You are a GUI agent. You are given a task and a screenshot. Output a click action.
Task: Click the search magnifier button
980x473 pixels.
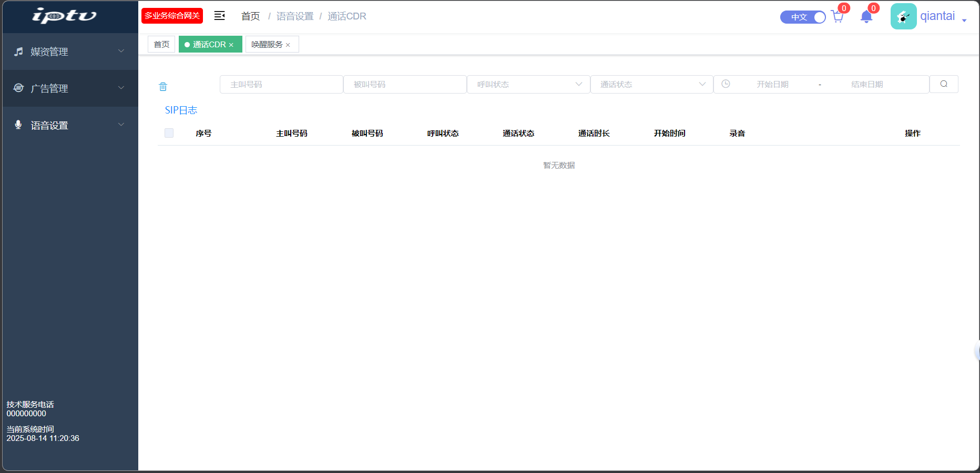(944, 84)
